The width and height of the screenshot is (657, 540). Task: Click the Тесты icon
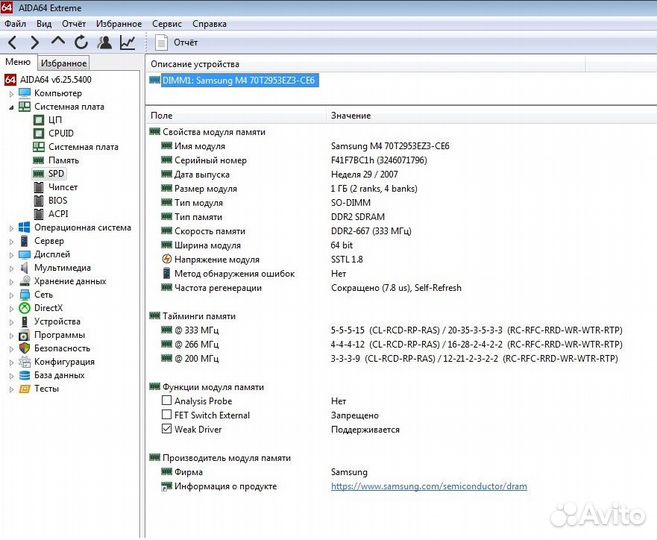[25, 389]
